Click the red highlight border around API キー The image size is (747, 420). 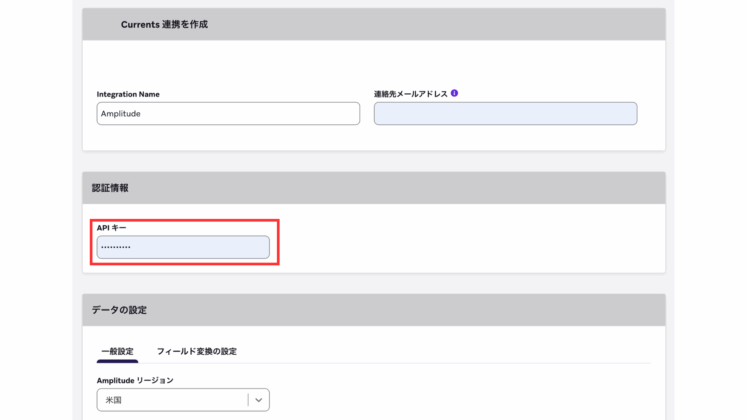tap(278, 242)
